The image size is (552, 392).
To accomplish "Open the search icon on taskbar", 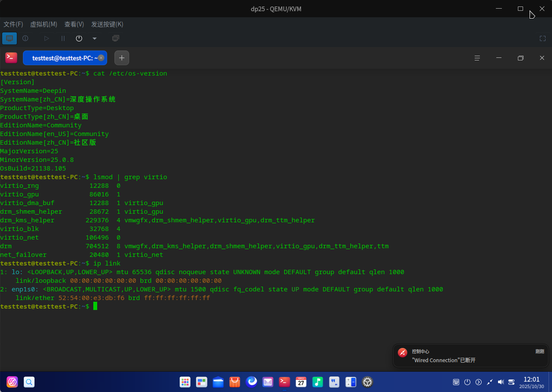I will point(29,382).
